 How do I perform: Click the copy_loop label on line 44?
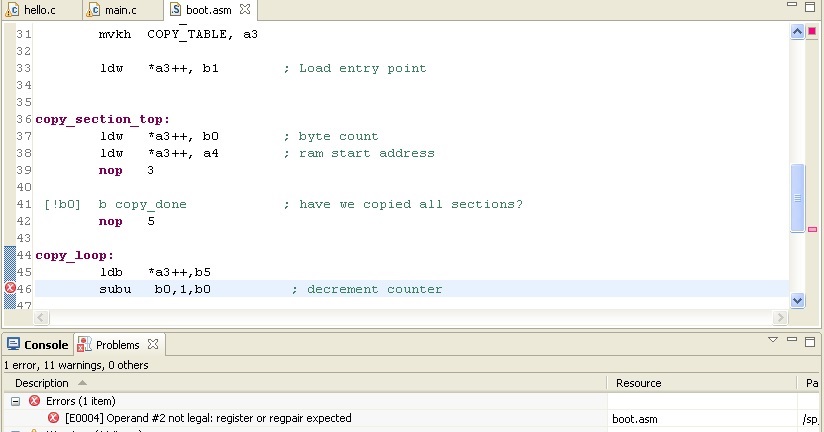tap(74, 256)
